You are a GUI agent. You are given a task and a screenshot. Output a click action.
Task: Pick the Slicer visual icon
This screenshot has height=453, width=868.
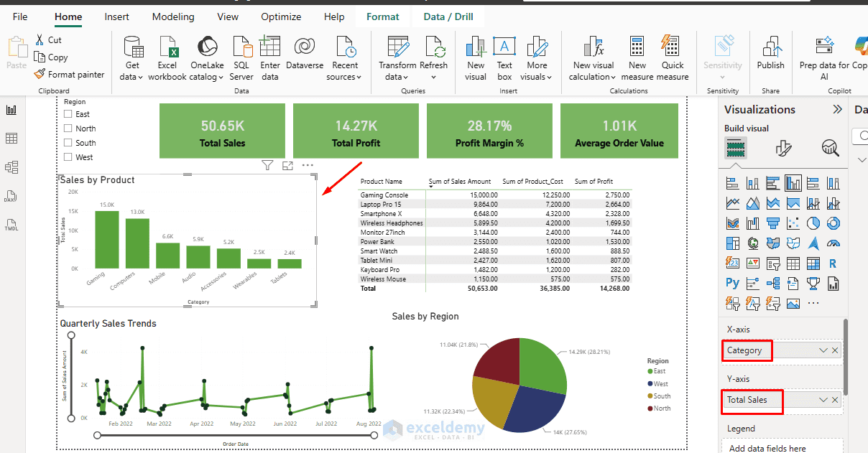click(x=773, y=263)
